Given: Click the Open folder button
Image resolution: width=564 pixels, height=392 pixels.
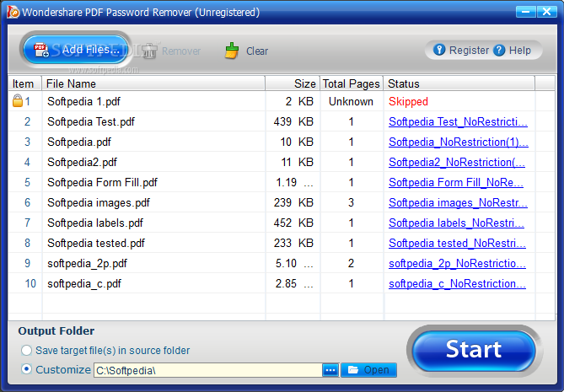Looking at the screenshot, I should coord(368,370).
